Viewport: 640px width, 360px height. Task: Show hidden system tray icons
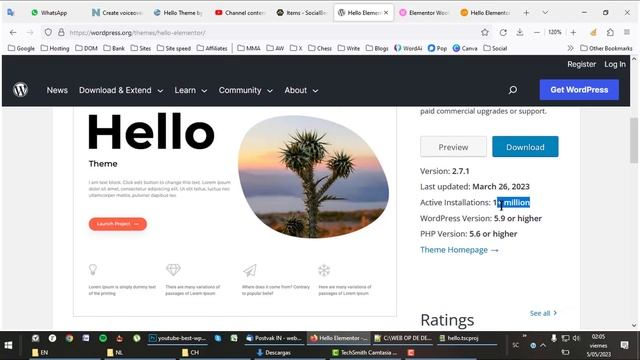[543, 345]
